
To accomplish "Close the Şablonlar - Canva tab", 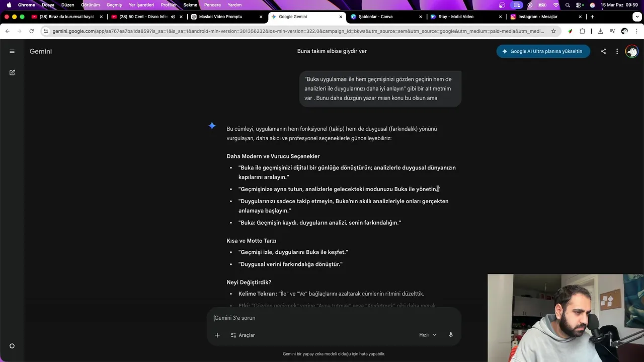I will 421,17.
